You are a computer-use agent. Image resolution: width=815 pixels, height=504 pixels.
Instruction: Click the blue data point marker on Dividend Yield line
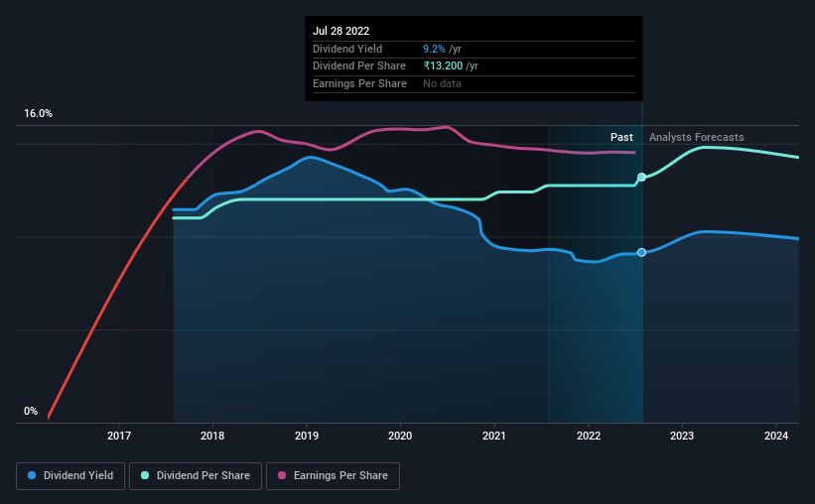coord(642,253)
